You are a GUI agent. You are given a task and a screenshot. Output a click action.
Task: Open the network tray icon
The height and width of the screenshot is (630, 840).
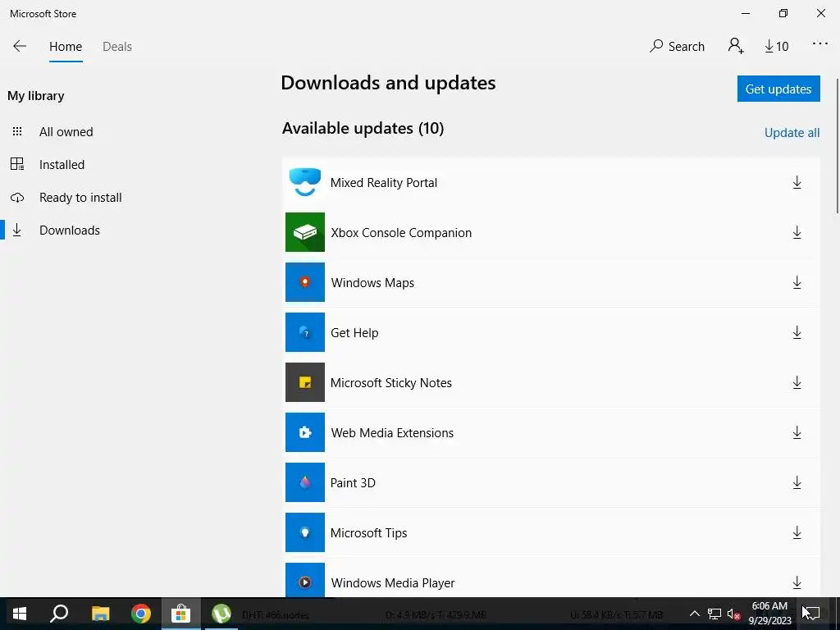click(714, 614)
